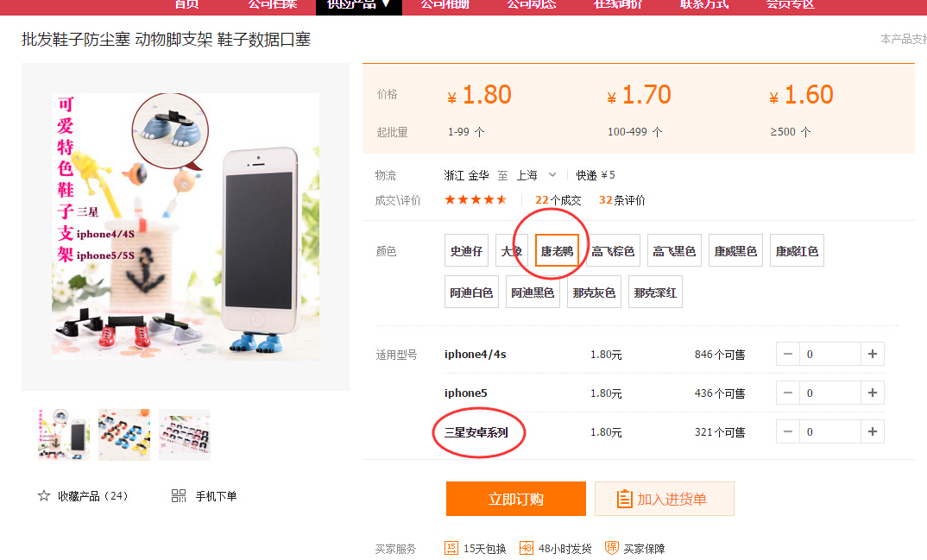Open the QR code mobile order icon

[179, 495]
